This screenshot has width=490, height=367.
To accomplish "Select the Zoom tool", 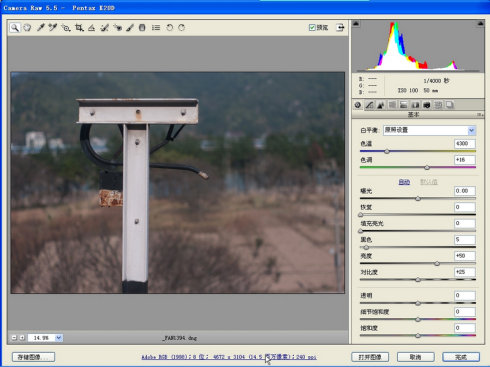I will [x=15, y=28].
